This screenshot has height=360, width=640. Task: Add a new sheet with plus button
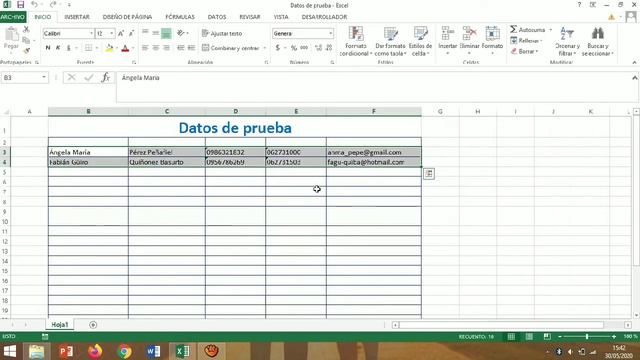[93, 325]
